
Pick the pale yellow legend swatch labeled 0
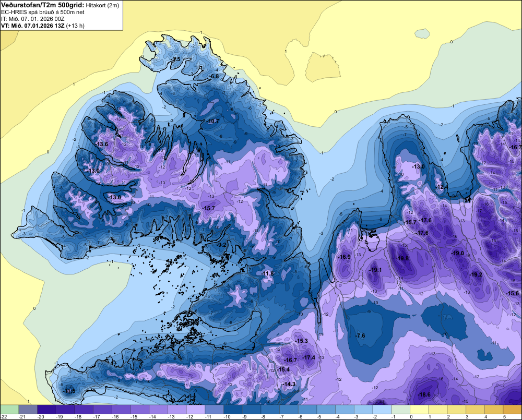pyautogui.click(x=420, y=410)
